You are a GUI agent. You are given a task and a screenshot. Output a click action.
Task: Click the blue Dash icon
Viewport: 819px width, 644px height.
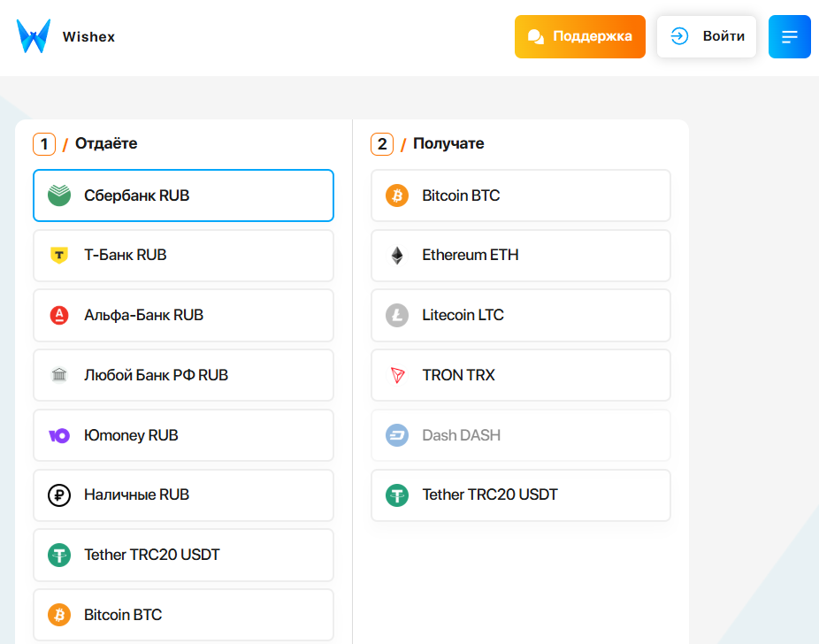(x=397, y=435)
